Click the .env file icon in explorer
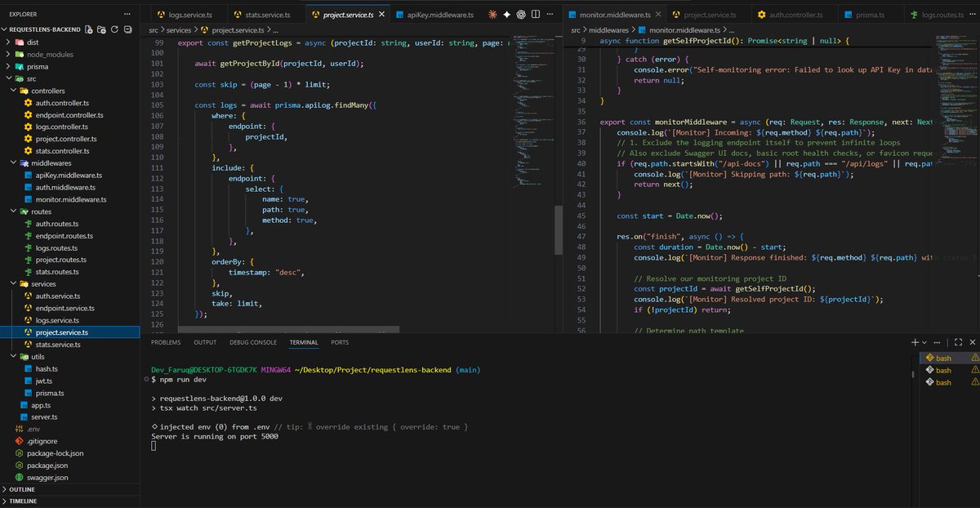Image resolution: width=980 pixels, height=508 pixels. pyautogui.click(x=20, y=429)
